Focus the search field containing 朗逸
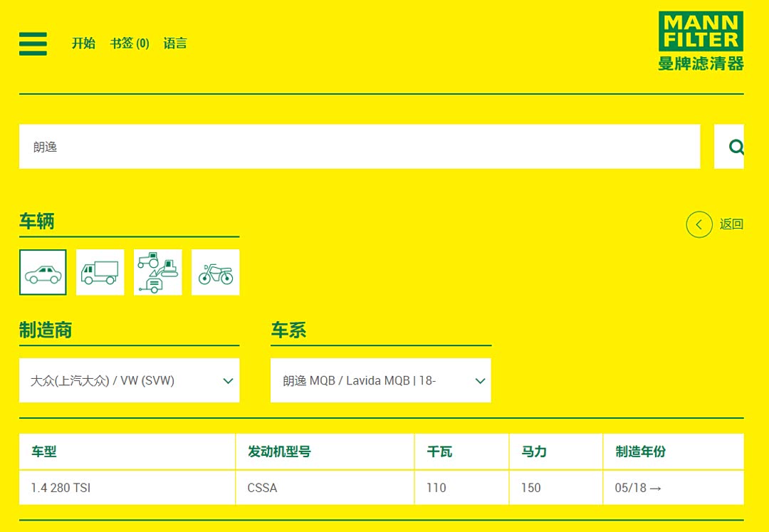 click(359, 147)
